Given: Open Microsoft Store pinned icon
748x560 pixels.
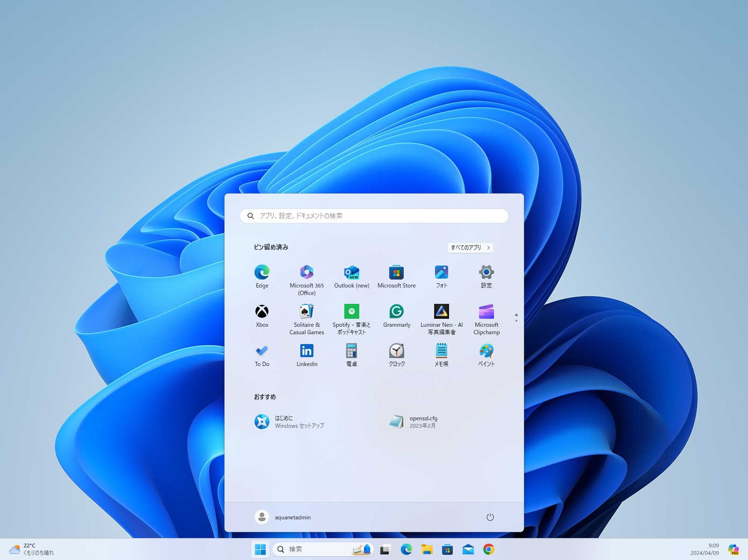Looking at the screenshot, I should pyautogui.click(x=396, y=277).
